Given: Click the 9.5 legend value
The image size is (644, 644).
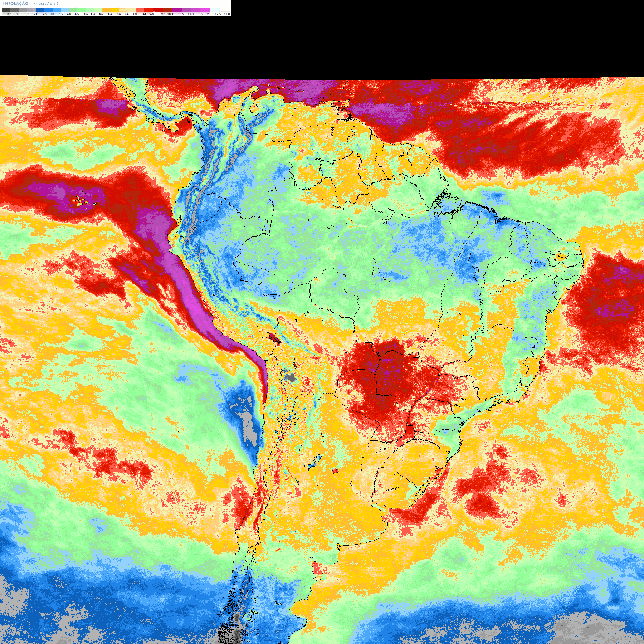Looking at the screenshot, I should tap(163, 14).
